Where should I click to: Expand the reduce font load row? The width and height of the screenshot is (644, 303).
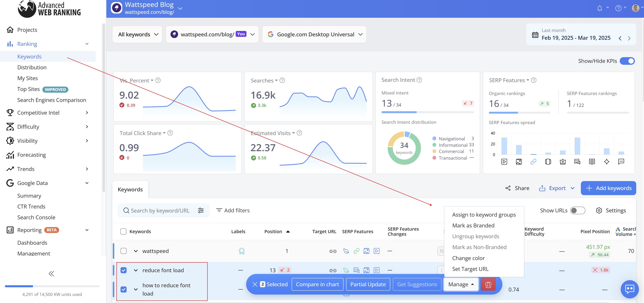tap(136, 270)
